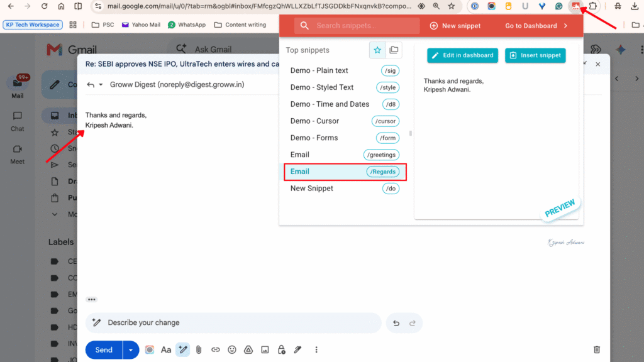The image size is (644, 362).
Task: Undo the last AI change
Action: (396, 323)
